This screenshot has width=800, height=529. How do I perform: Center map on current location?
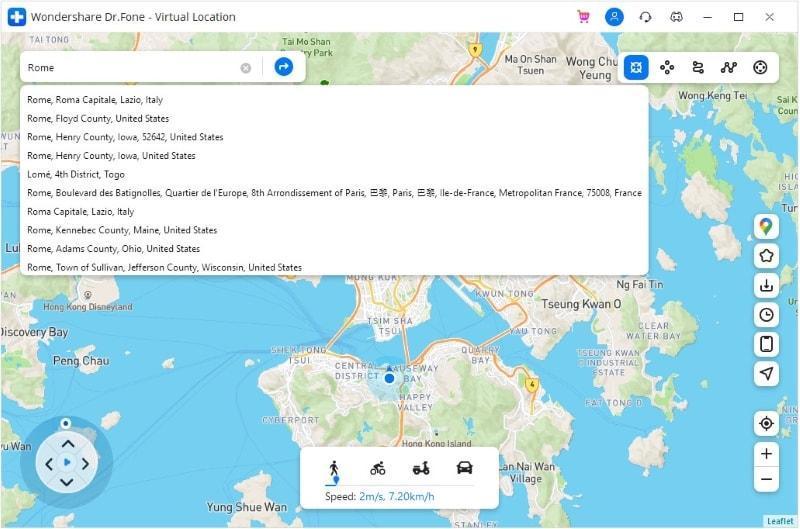click(x=766, y=423)
